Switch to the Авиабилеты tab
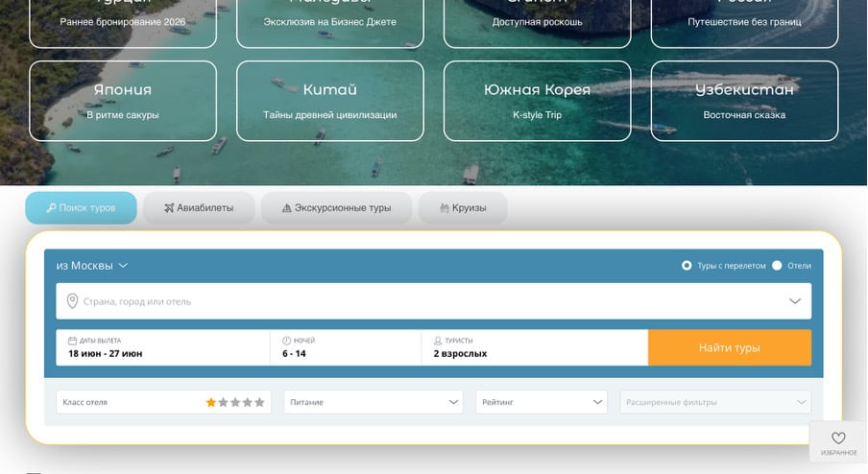Viewport: 868px width, 474px height. tap(199, 208)
